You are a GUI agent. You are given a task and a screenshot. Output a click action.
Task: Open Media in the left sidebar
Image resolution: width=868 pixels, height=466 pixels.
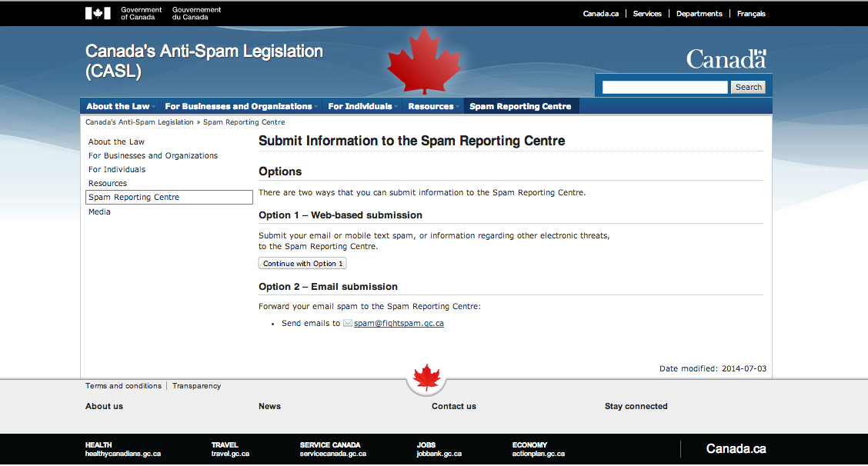99,211
